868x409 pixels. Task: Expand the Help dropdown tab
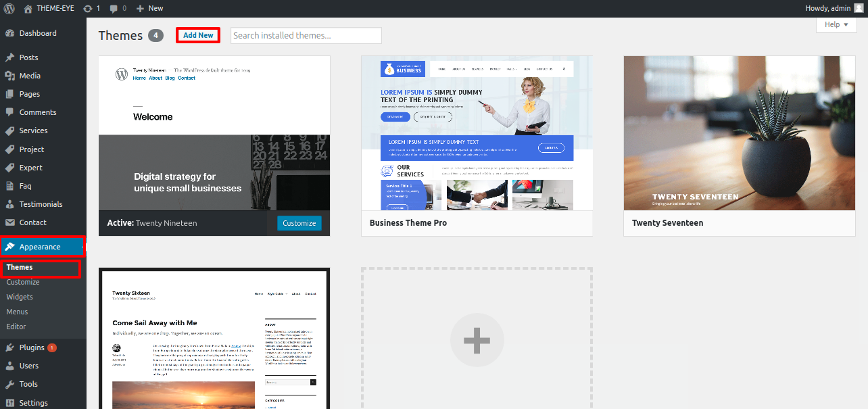(x=836, y=24)
